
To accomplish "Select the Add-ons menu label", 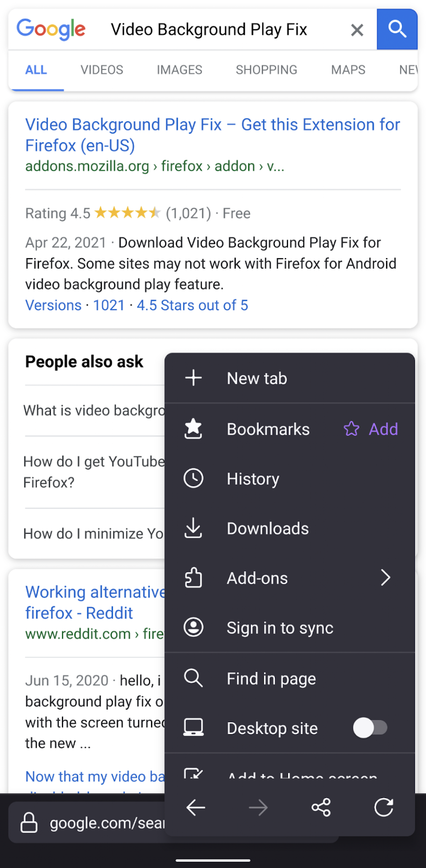I will [257, 578].
